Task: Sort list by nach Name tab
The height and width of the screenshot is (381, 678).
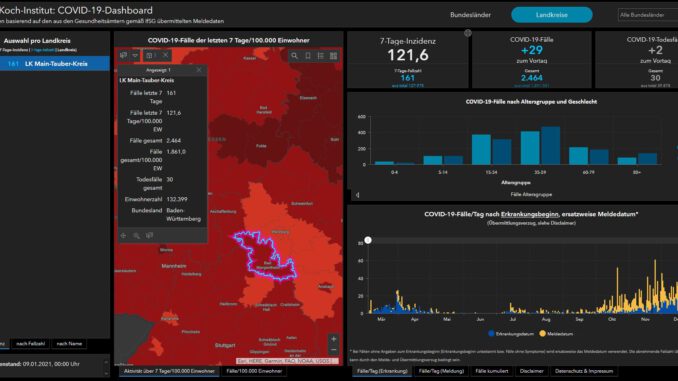Action: pos(69,344)
